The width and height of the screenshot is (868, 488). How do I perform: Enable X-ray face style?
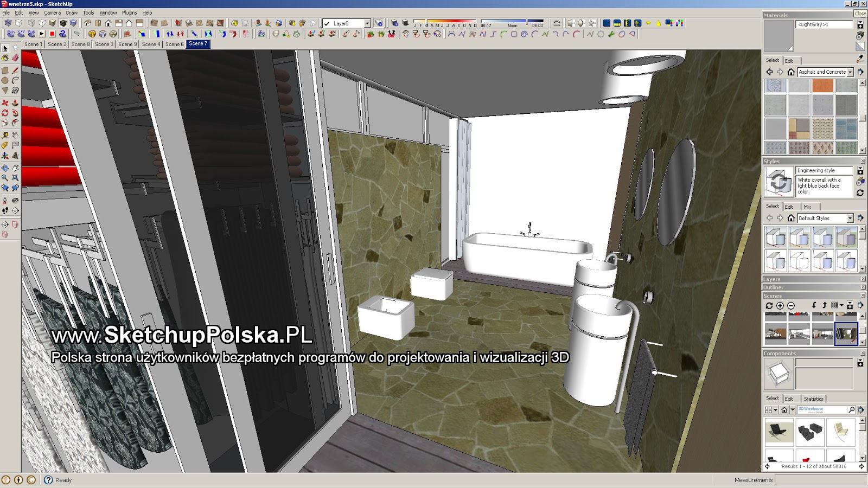pos(8,23)
